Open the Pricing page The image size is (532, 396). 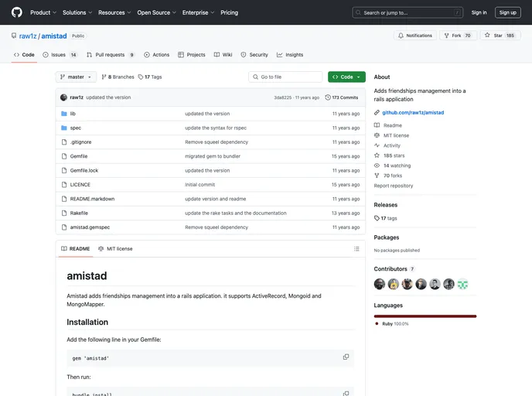click(230, 12)
